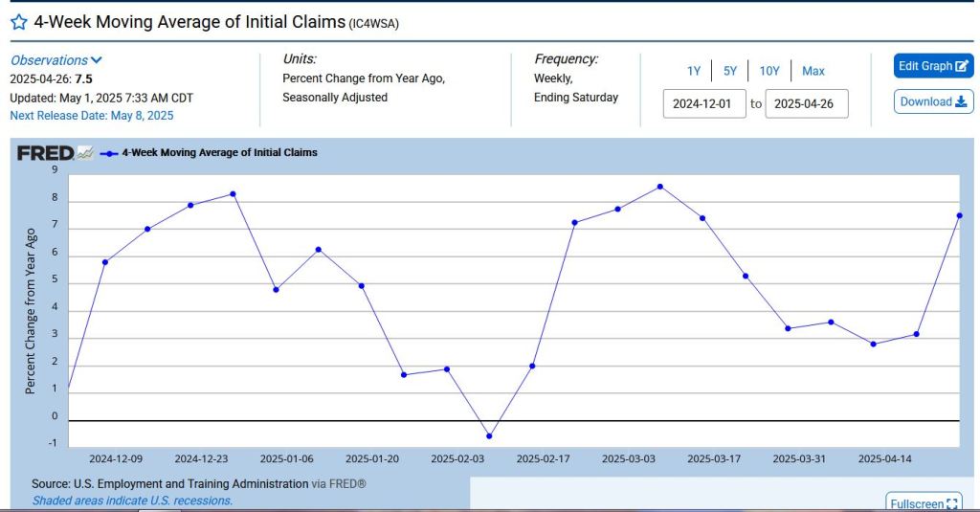Click the favorite star beside the series title
980x512 pixels.
point(18,23)
